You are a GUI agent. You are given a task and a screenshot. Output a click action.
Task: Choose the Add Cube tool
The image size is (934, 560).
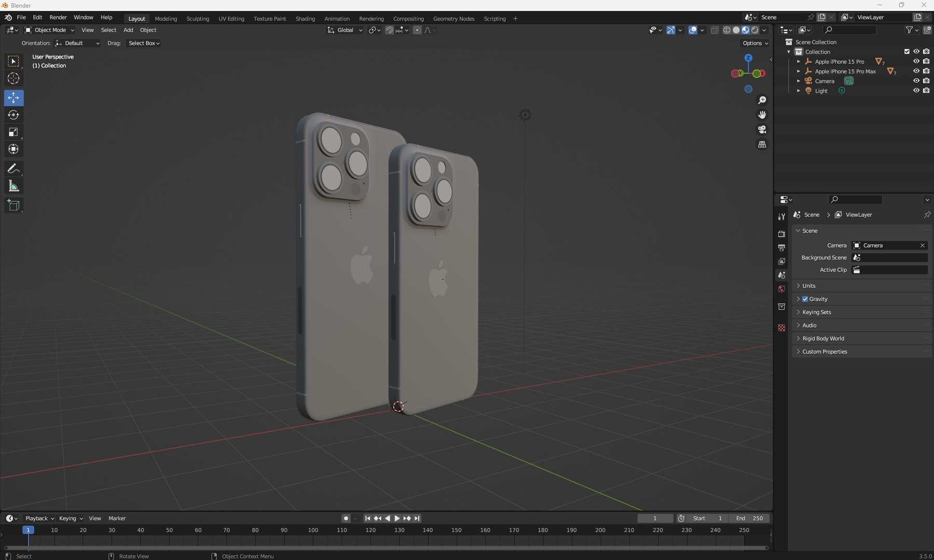click(x=13, y=205)
